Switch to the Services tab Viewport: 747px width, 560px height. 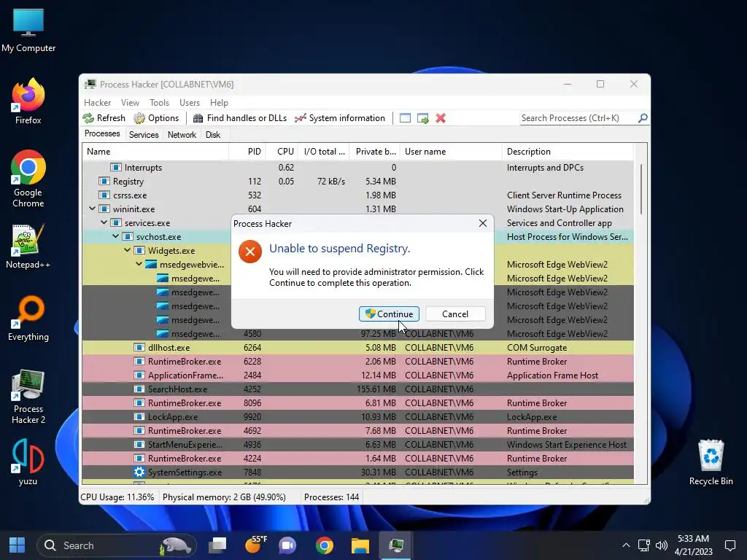click(x=144, y=135)
